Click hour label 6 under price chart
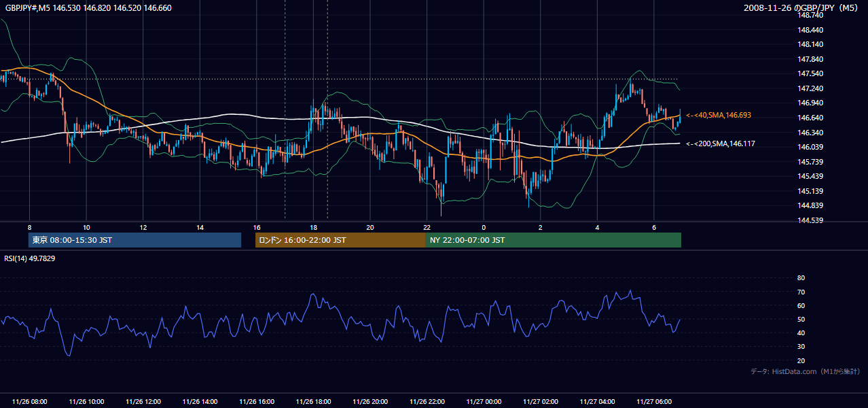868x408 pixels. (654, 227)
